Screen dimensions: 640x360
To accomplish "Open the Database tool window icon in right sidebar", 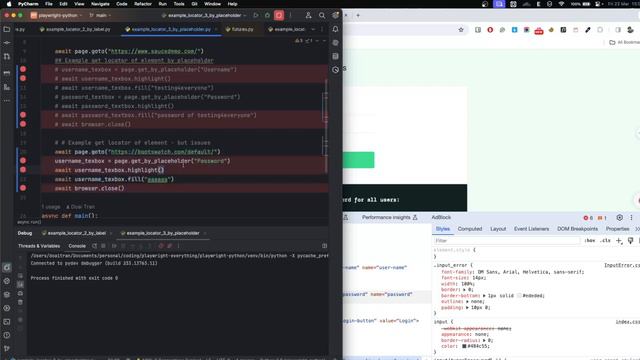I will [335, 56].
